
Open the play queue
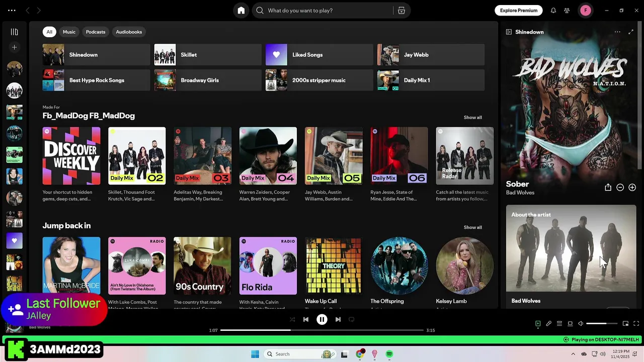(x=559, y=324)
